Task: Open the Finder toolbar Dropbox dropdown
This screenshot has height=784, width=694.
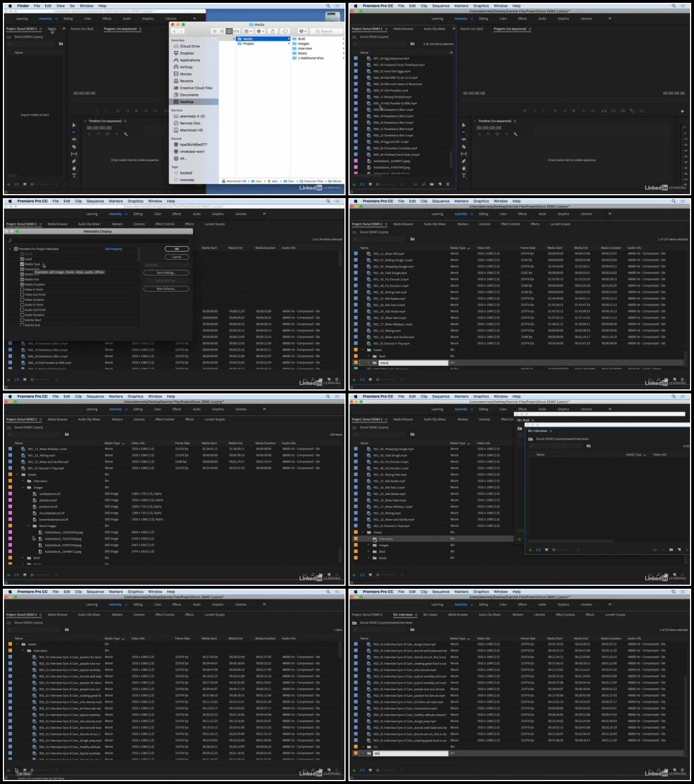Action: coord(302,31)
